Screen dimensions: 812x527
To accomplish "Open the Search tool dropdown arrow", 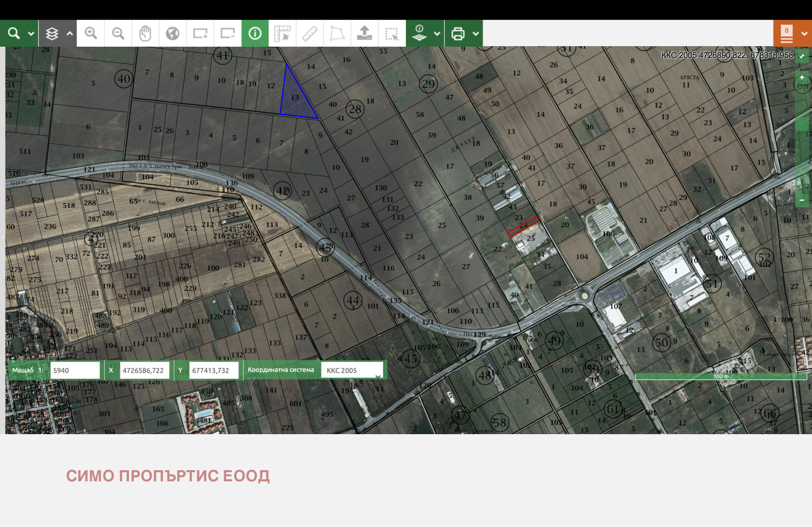I will pyautogui.click(x=30, y=33).
